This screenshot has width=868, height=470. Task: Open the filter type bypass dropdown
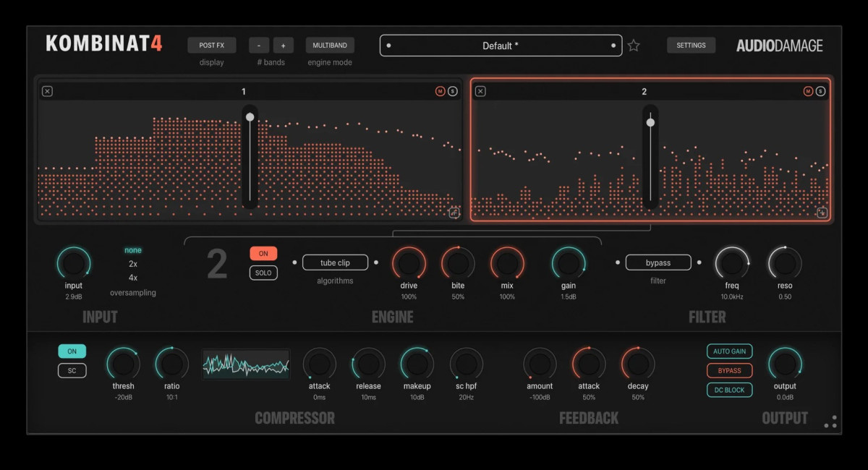pyautogui.click(x=658, y=263)
